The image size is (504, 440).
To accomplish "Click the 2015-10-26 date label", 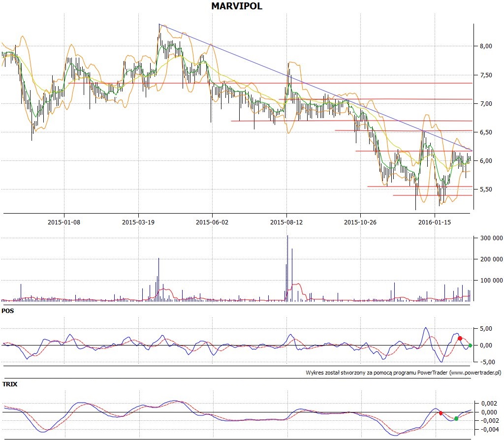I will tap(360, 222).
